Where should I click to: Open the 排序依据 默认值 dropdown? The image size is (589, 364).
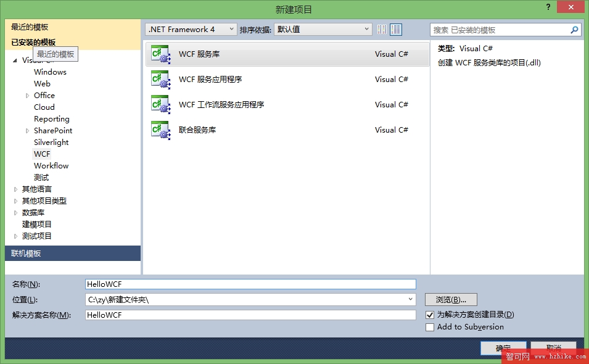click(323, 29)
